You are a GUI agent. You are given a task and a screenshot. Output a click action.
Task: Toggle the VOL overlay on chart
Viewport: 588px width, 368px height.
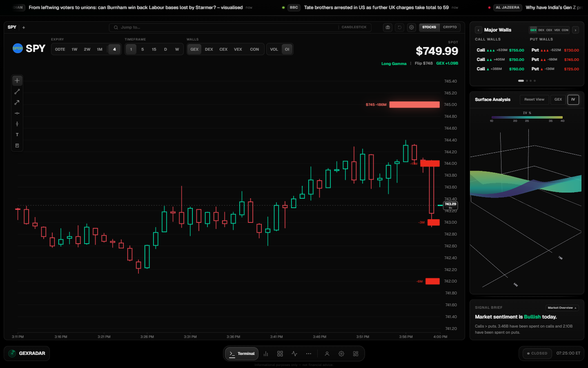tap(274, 49)
